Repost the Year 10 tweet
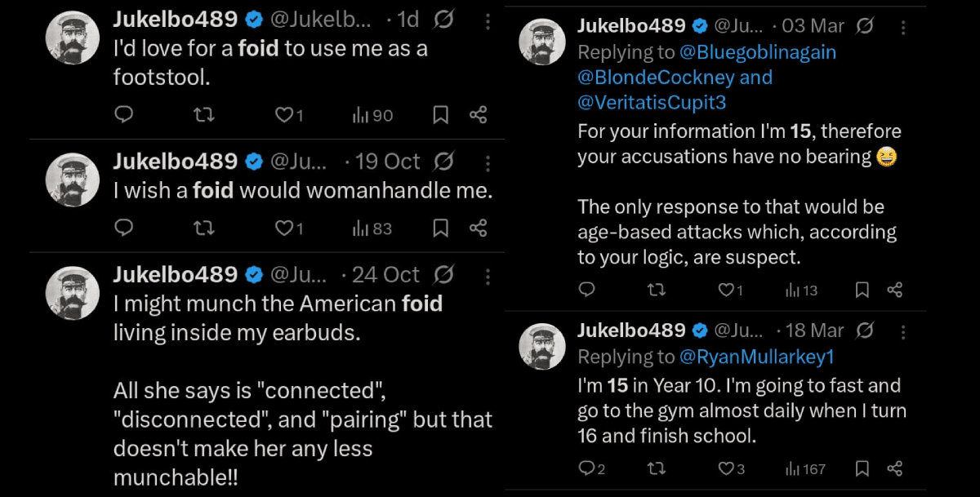Viewport: 980px width, 497px height. coord(655,468)
